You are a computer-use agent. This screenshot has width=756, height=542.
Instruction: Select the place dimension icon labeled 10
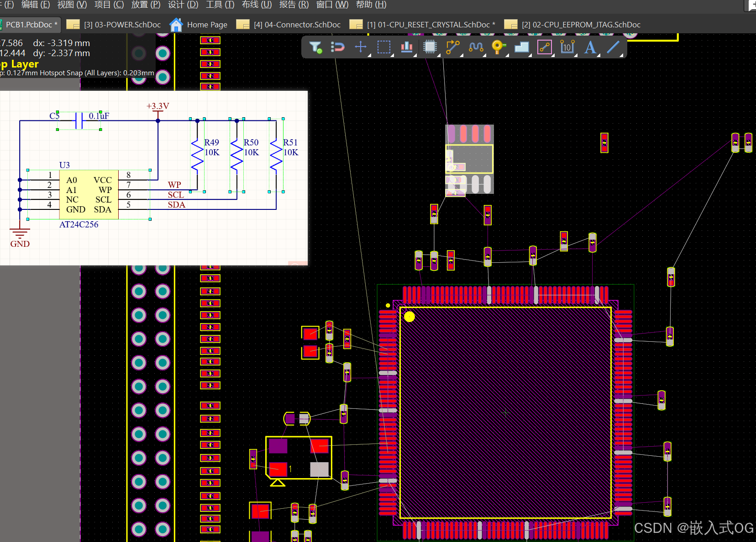tap(567, 47)
